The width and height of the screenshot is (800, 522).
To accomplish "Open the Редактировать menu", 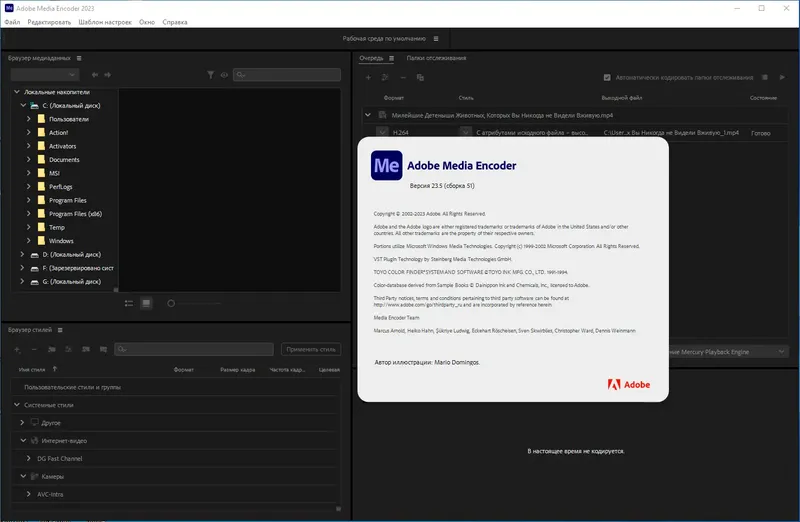I will (49, 22).
